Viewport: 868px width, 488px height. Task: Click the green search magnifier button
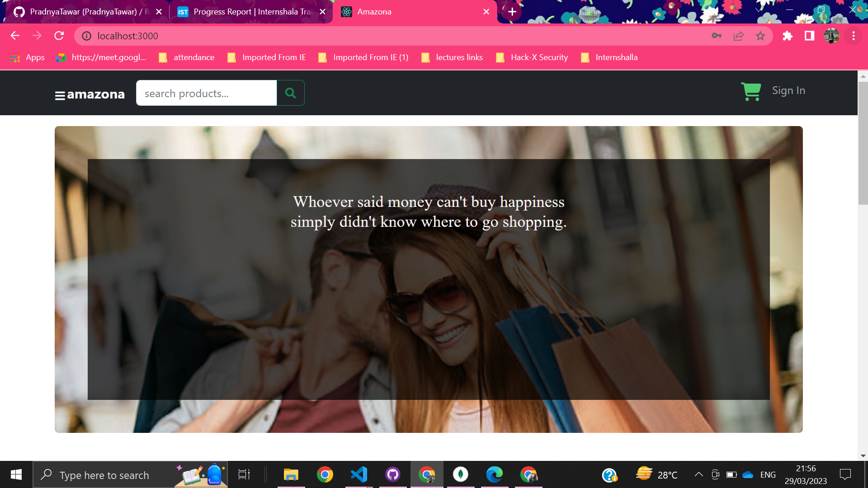[291, 93]
